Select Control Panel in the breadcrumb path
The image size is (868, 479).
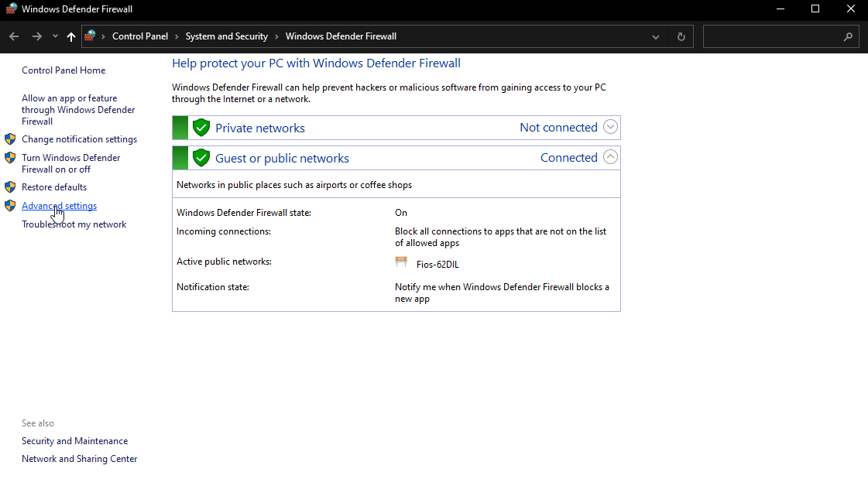pos(139,36)
